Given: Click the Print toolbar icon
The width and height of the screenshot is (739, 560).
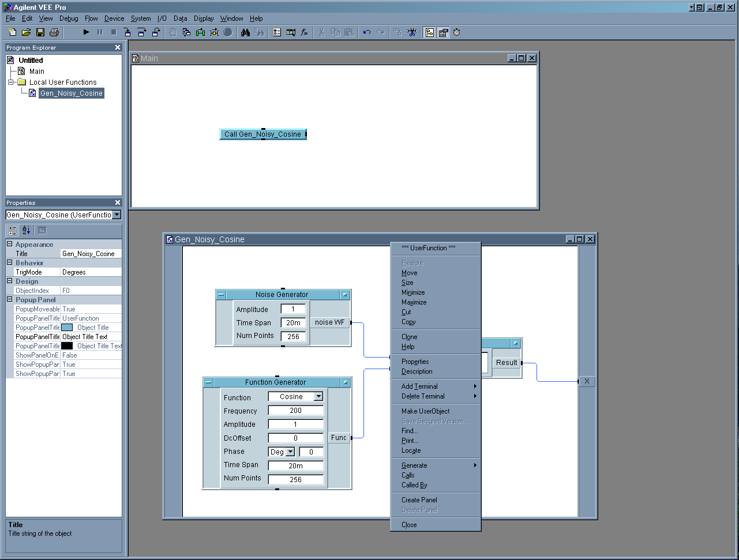Looking at the screenshot, I should tap(54, 32).
